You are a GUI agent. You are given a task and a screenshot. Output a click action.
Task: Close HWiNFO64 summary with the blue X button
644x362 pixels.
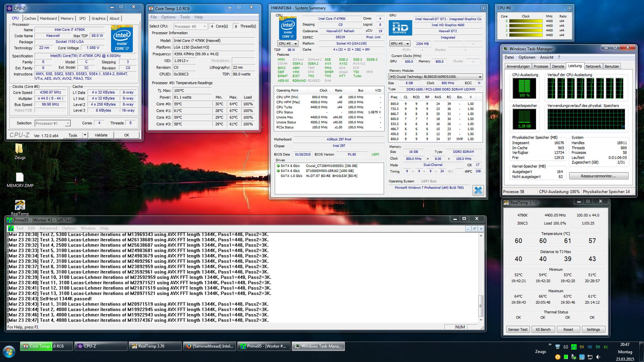click(478, 190)
